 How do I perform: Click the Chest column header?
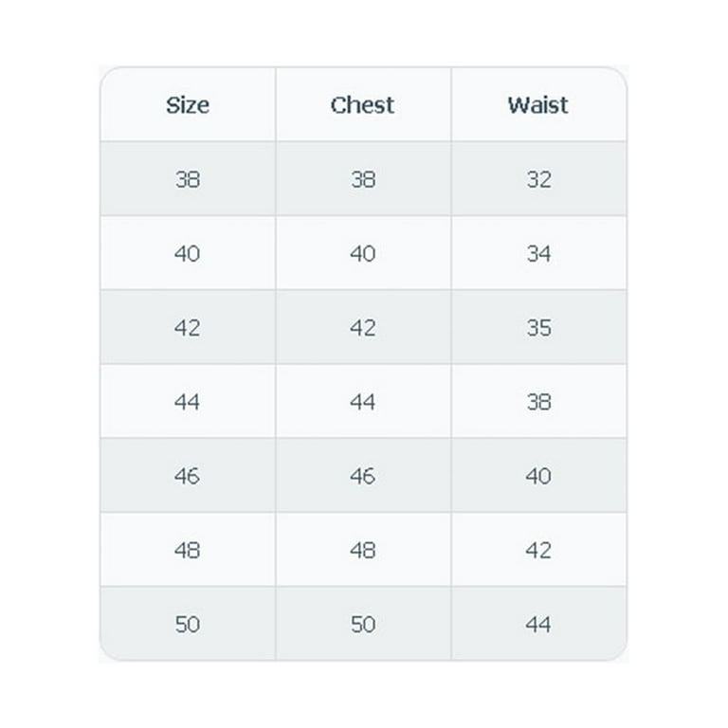(363, 104)
